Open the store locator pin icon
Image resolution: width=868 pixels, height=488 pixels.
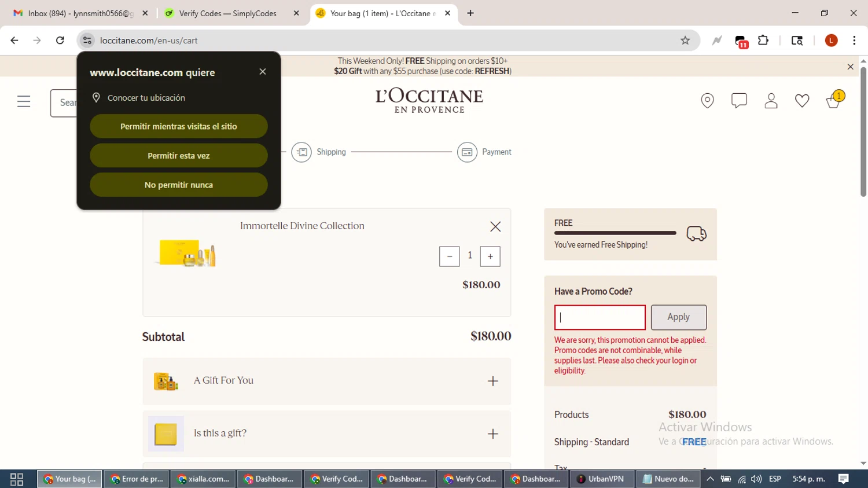tap(707, 101)
